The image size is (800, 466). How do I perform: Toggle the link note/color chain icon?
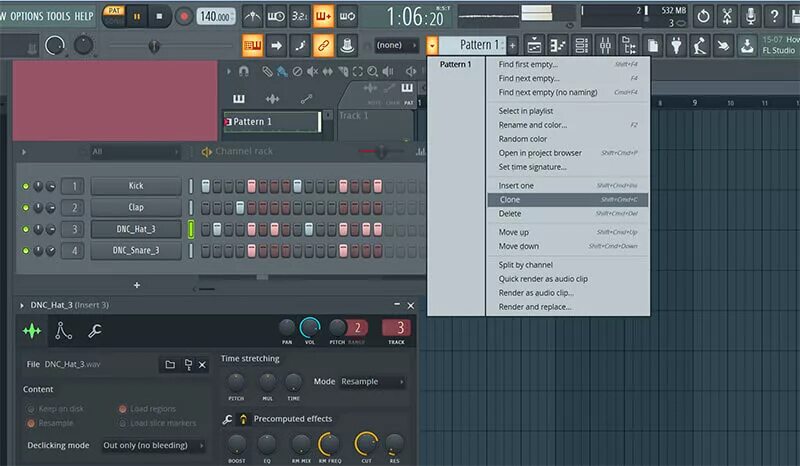click(323, 45)
